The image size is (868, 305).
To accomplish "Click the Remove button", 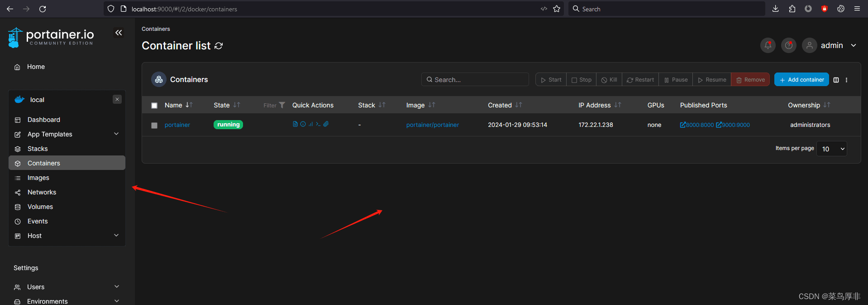I will click(750, 79).
